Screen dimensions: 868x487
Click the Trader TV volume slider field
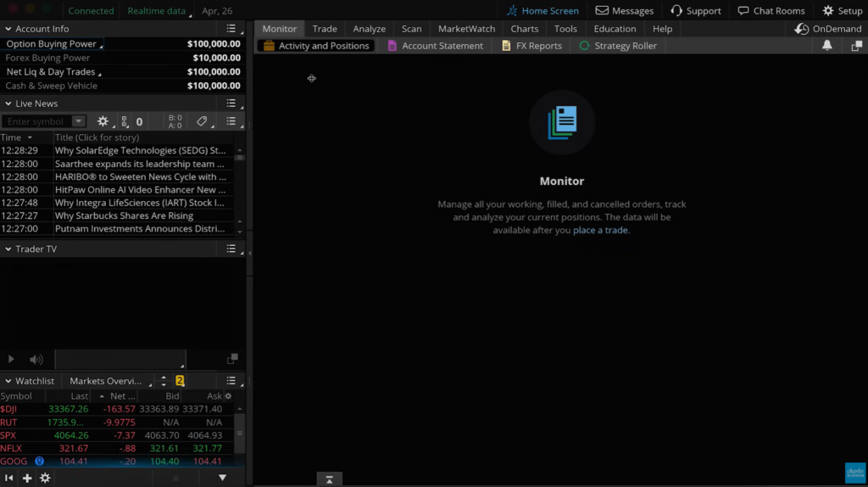point(120,359)
